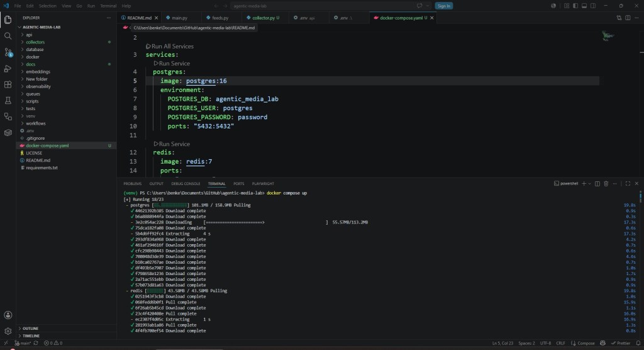Click the main* branch in status bar
The width and height of the screenshot is (644, 350).
23,343
